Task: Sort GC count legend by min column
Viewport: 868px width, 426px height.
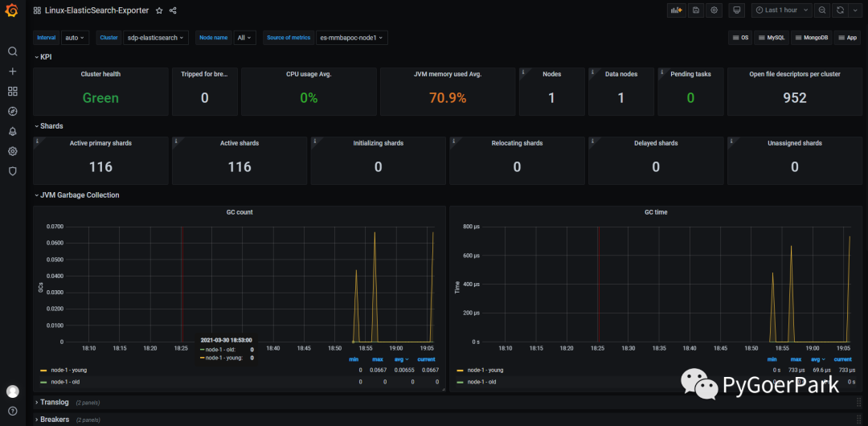Action: coord(354,359)
